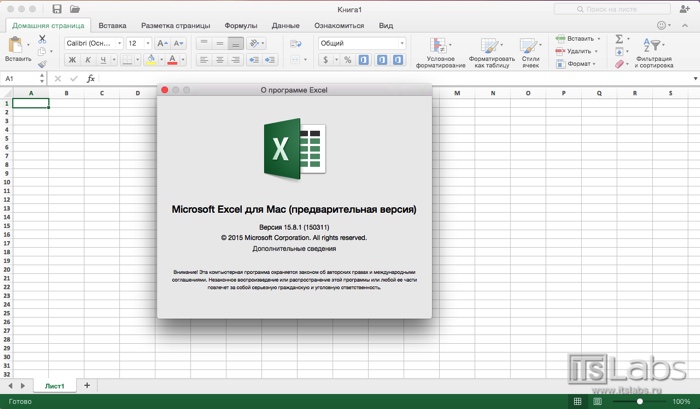Toggle bold (Ж) formatting

pyautogui.click(x=72, y=60)
